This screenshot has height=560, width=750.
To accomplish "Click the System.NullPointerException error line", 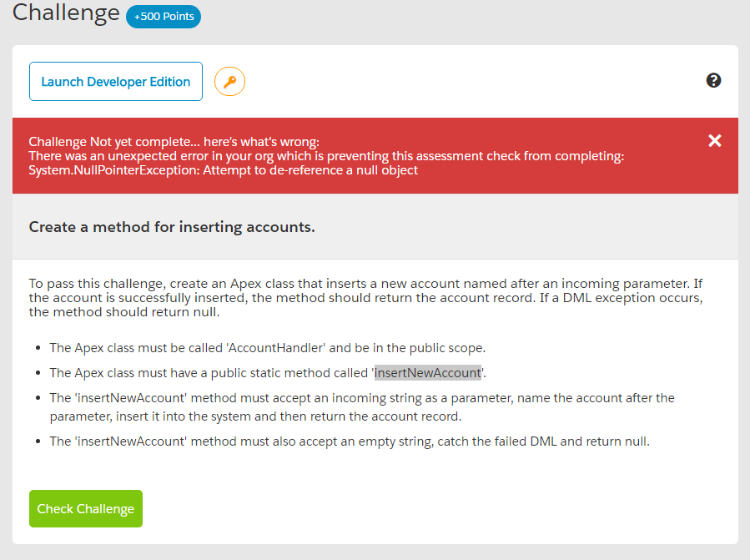I will coord(224,170).
